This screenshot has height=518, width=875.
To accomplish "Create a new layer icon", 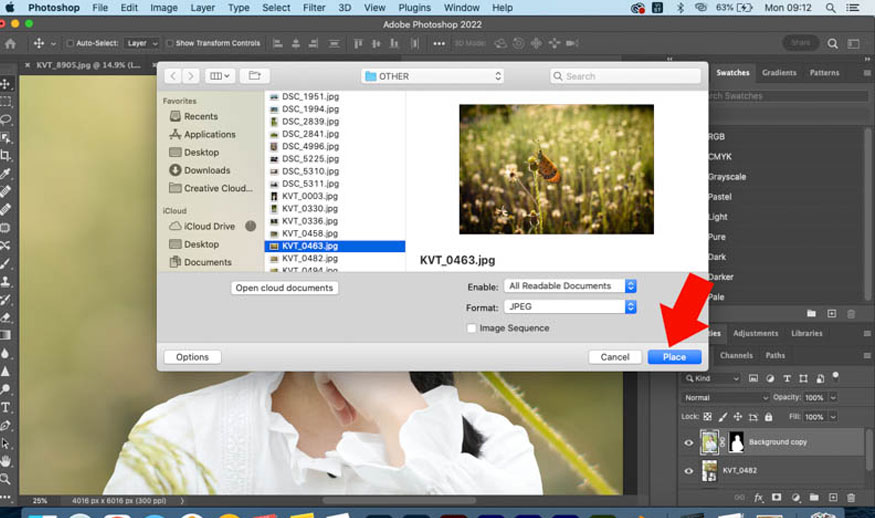I will (833, 497).
